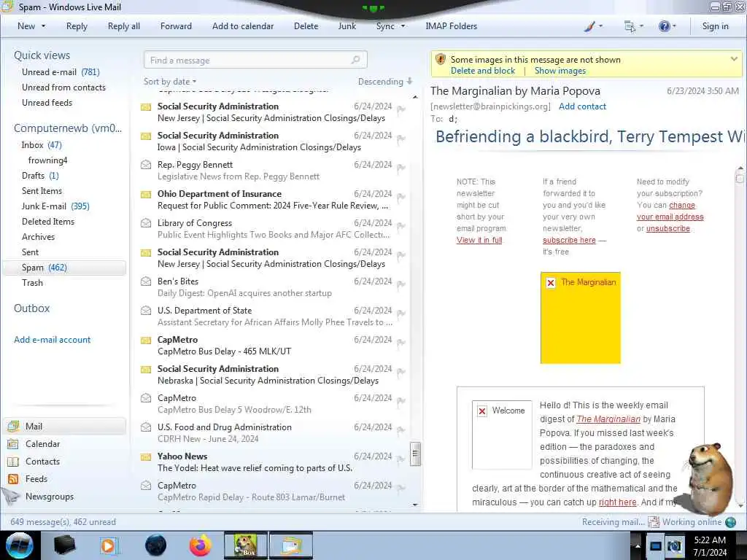This screenshot has height=560, width=747.
Task: Click Reply in the toolbar
Action: (x=77, y=26)
